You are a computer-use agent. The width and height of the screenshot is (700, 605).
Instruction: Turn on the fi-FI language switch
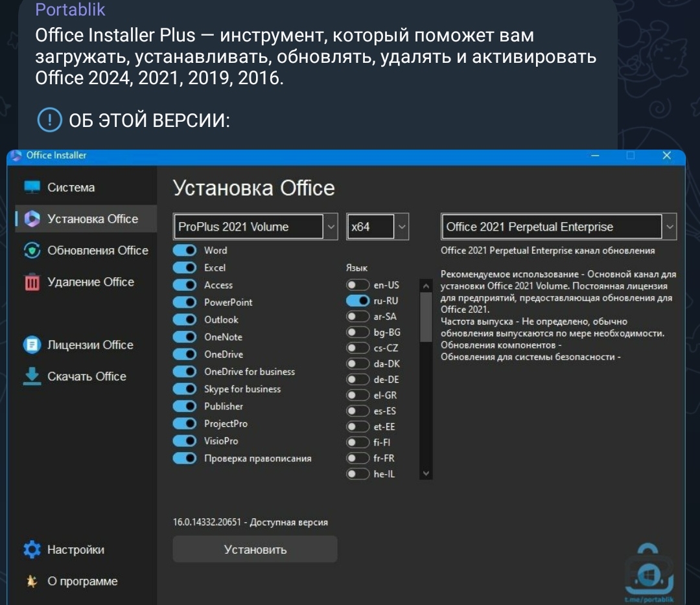[x=358, y=442]
